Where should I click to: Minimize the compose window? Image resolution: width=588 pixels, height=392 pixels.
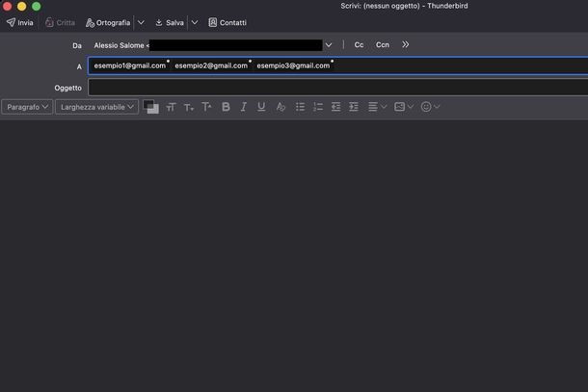click(x=22, y=6)
